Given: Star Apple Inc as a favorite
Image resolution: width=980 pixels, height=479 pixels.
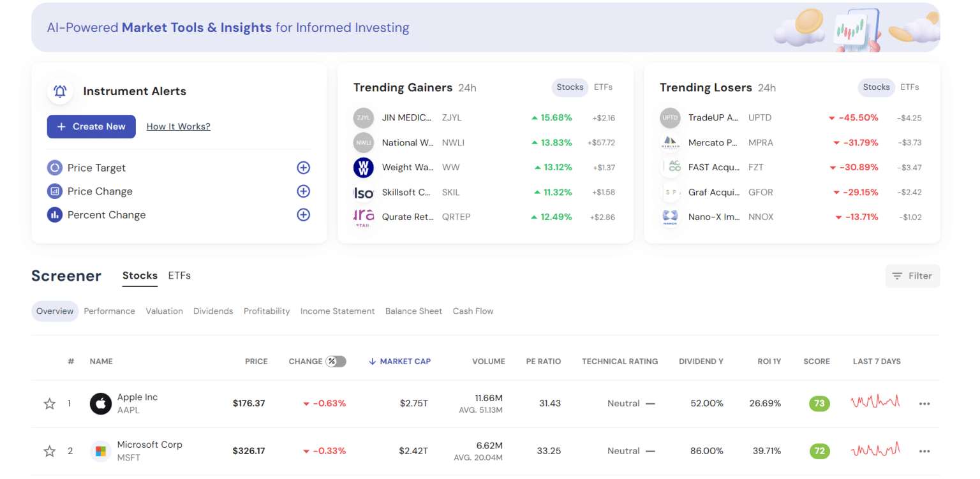Looking at the screenshot, I should (x=50, y=404).
